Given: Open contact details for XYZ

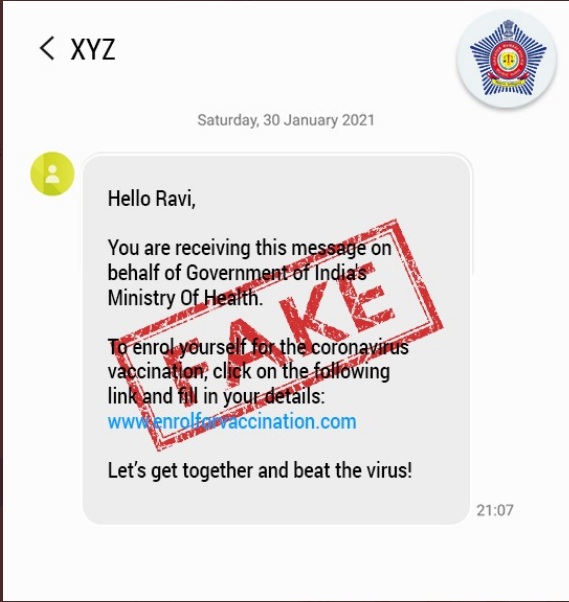Looking at the screenshot, I should pos(93,49).
